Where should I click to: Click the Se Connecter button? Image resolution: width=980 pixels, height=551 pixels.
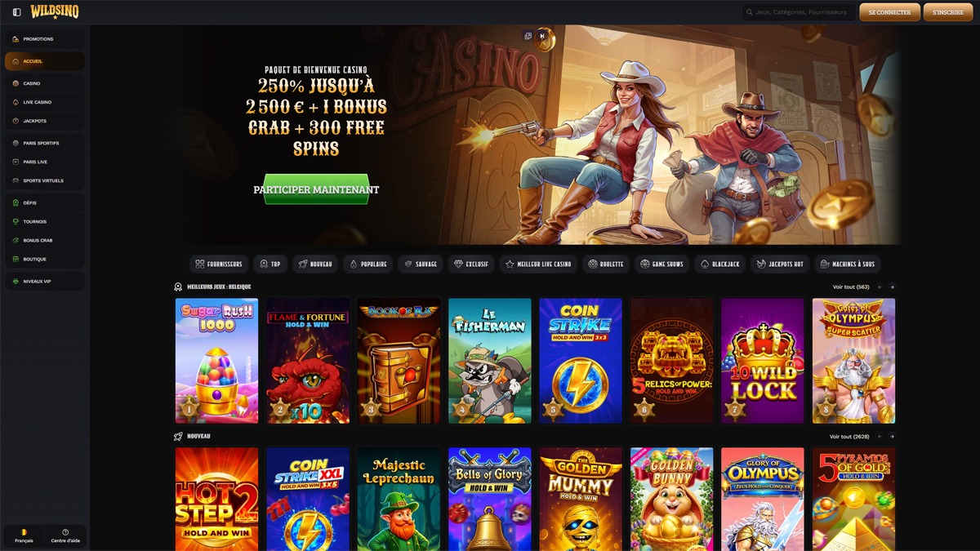[x=889, y=12]
